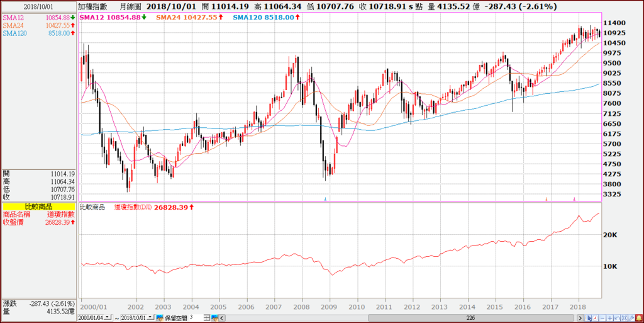This screenshot has height=323, width=644.
Task: Click the scrollbar right arrow
Action: (x=580, y=318)
